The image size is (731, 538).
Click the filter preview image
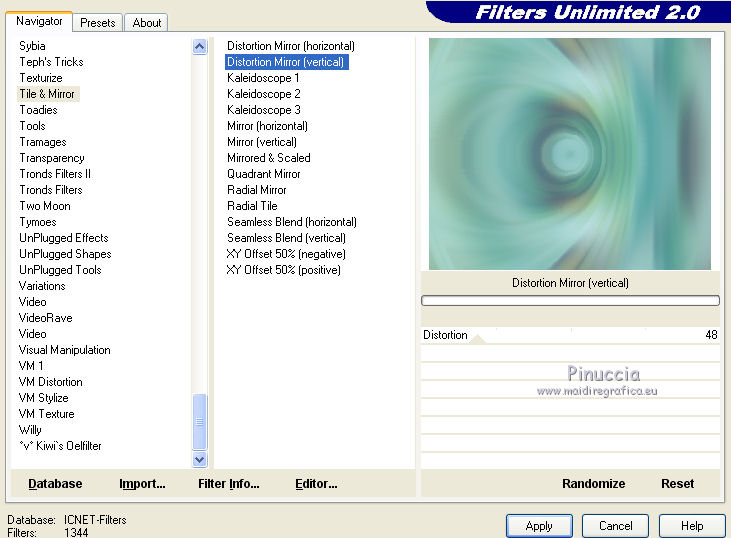570,154
